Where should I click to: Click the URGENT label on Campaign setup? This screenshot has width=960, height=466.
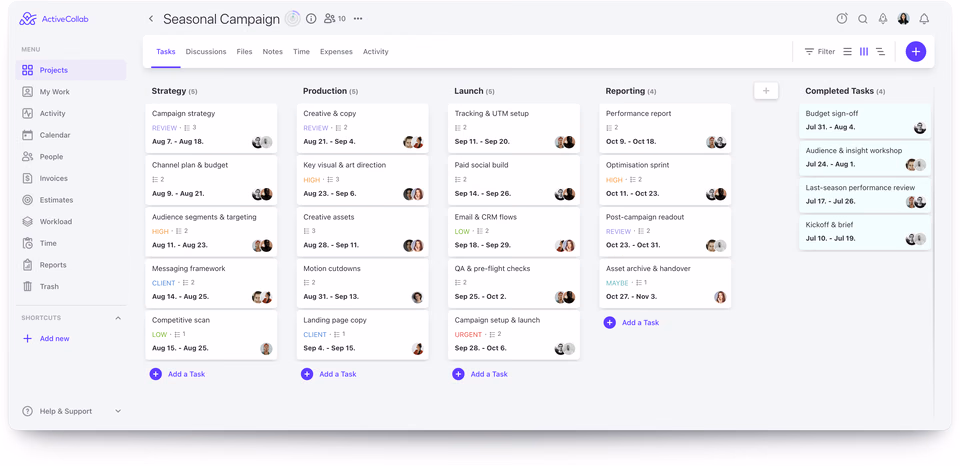pos(468,335)
